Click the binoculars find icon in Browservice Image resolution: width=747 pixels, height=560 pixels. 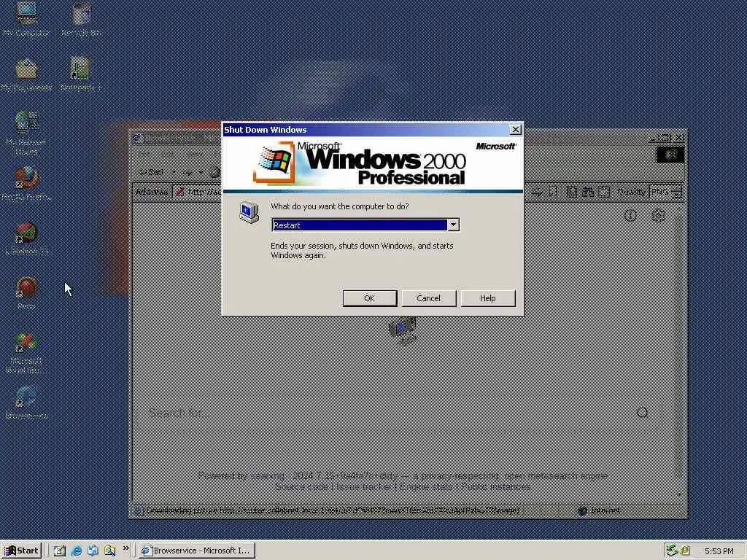pos(588,192)
